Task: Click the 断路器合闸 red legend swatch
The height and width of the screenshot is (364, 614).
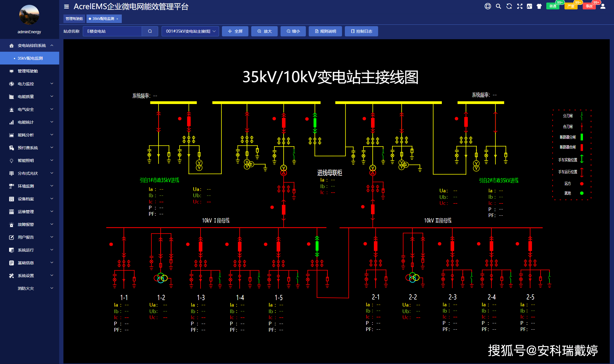Action: click(582, 147)
